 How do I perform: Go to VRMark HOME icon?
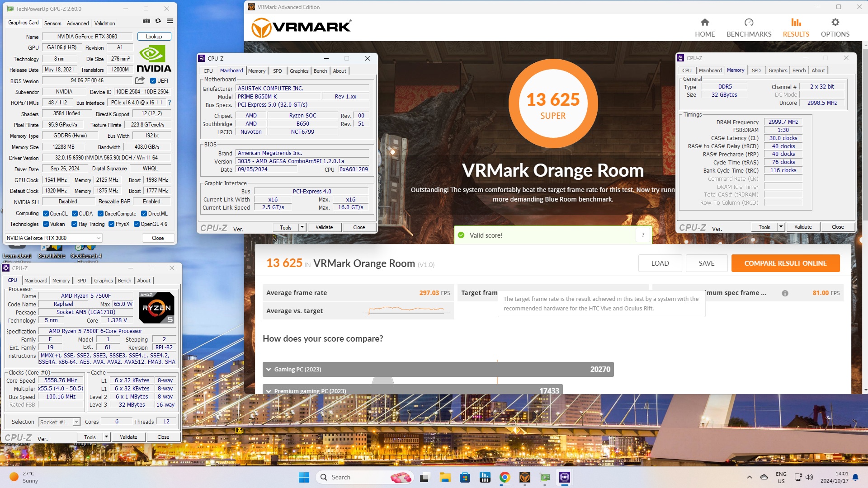pos(705,22)
